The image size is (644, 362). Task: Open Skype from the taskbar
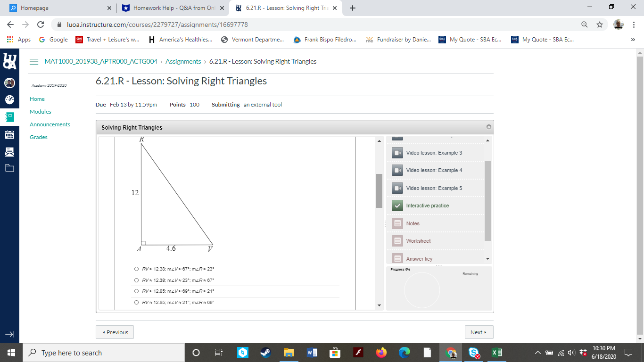click(474, 353)
